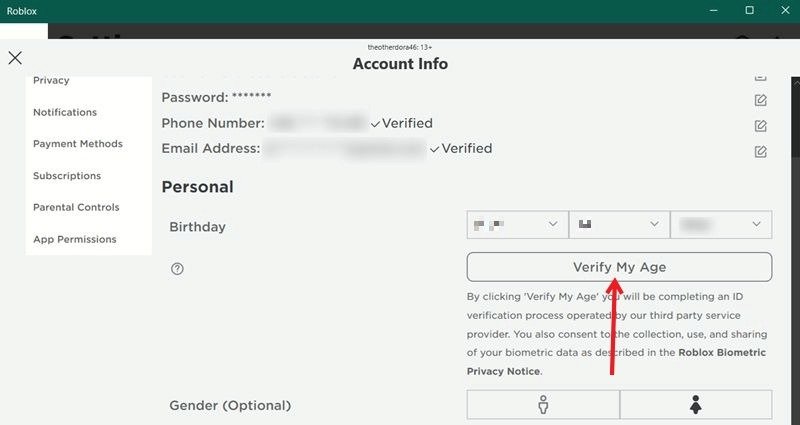
Task: Click the help question mark icon under Birthday
Action: click(x=177, y=268)
